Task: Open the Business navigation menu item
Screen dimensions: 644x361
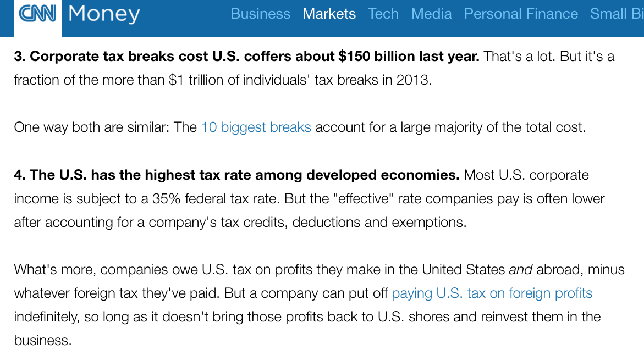Action: [x=260, y=14]
